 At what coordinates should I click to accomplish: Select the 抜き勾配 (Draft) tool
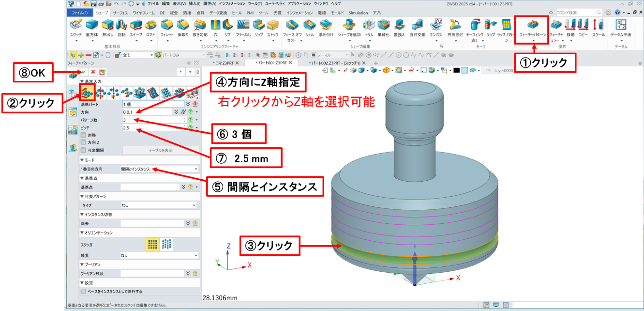pyautogui.click(x=199, y=24)
